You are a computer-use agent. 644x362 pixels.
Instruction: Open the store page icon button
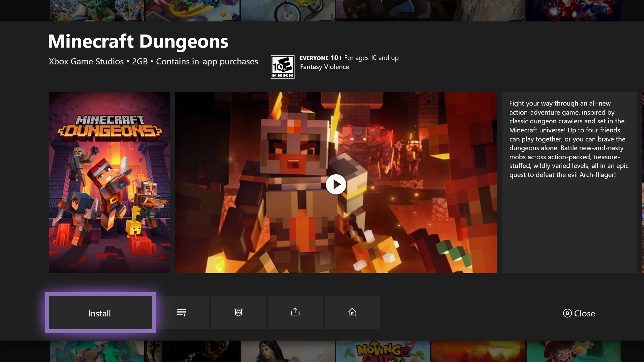238,313
